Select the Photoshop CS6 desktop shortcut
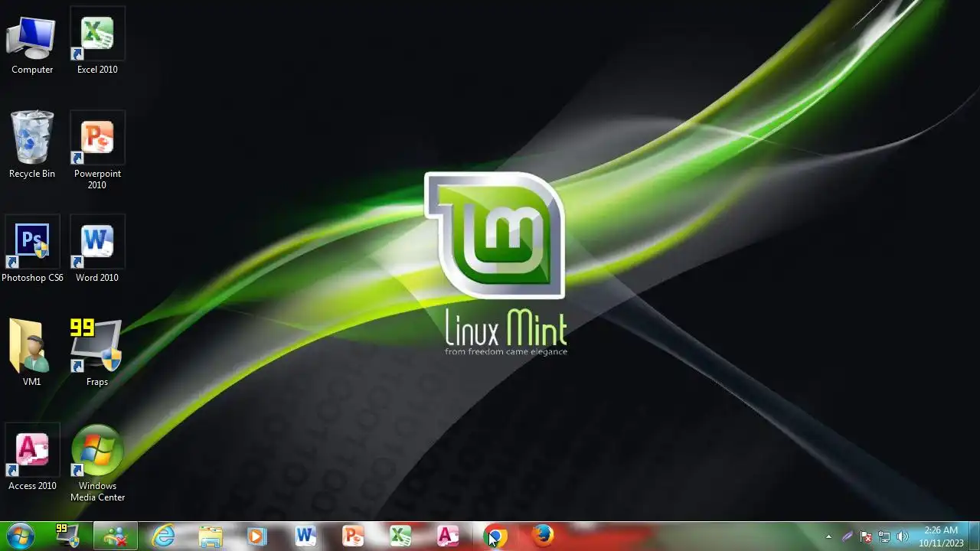The width and height of the screenshot is (980, 551). (32, 250)
